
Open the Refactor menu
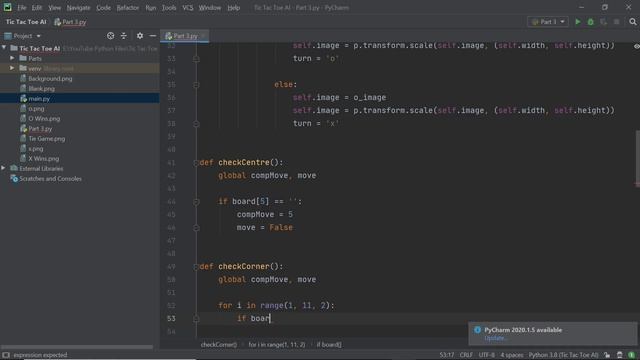128,7
